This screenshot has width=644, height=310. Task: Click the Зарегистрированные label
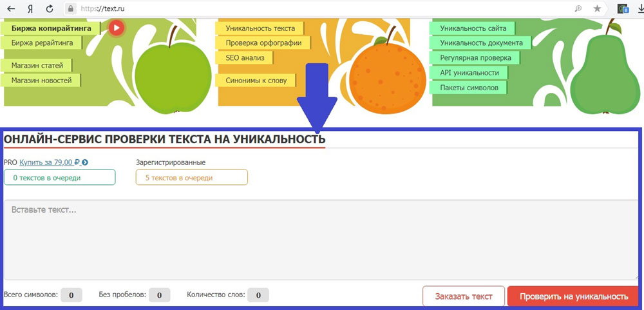pos(171,162)
